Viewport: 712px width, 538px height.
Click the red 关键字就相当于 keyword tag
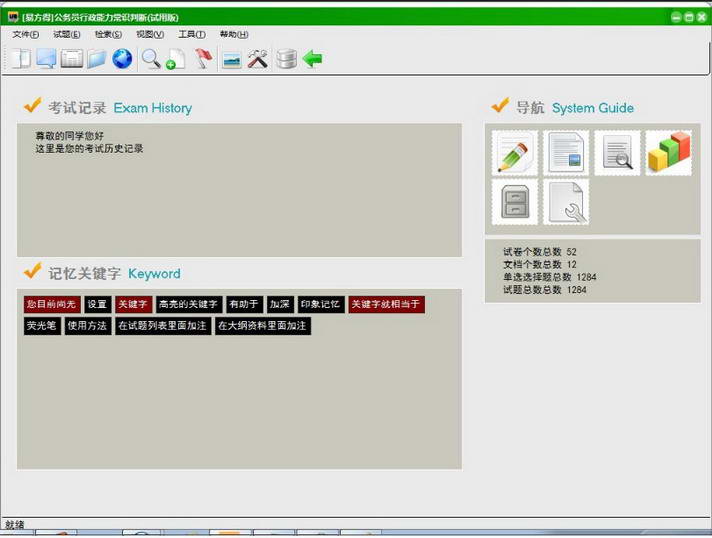pos(386,304)
